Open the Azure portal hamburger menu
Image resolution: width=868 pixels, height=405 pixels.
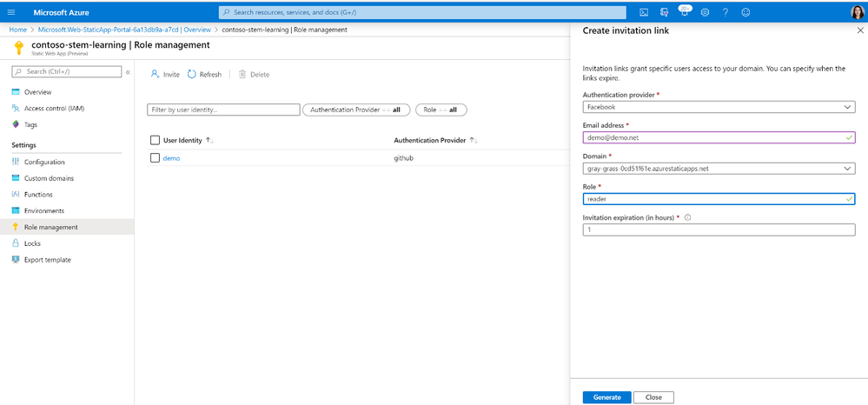pos(11,12)
